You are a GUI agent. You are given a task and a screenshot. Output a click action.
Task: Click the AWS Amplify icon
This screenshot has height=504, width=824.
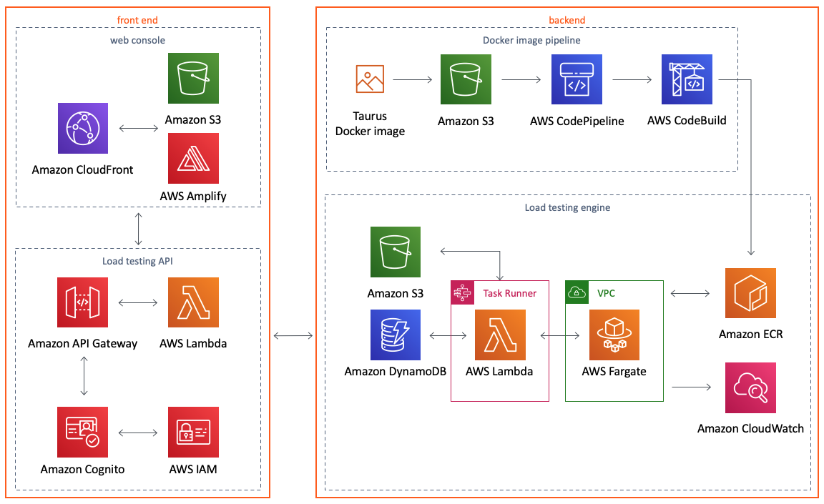pyautogui.click(x=193, y=158)
